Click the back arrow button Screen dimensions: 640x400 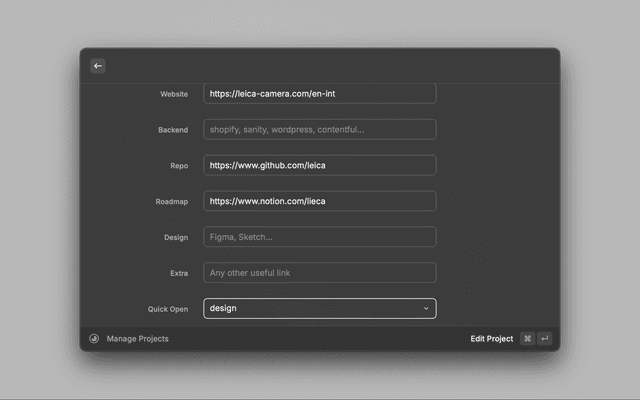(x=97, y=66)
